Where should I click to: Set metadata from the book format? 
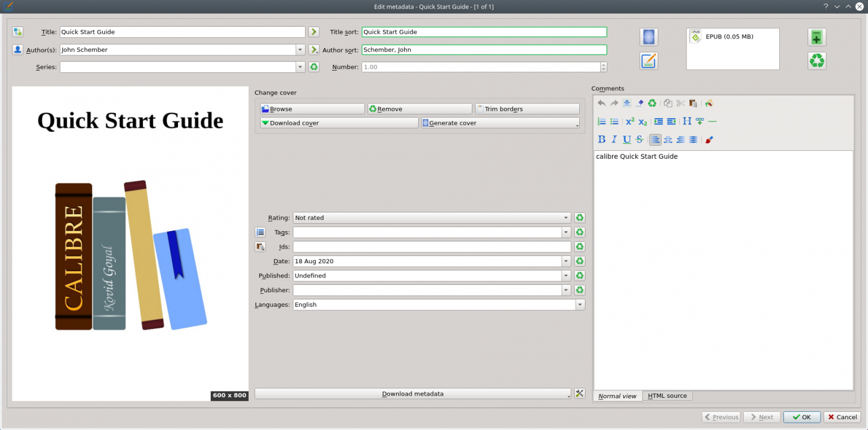649,60
